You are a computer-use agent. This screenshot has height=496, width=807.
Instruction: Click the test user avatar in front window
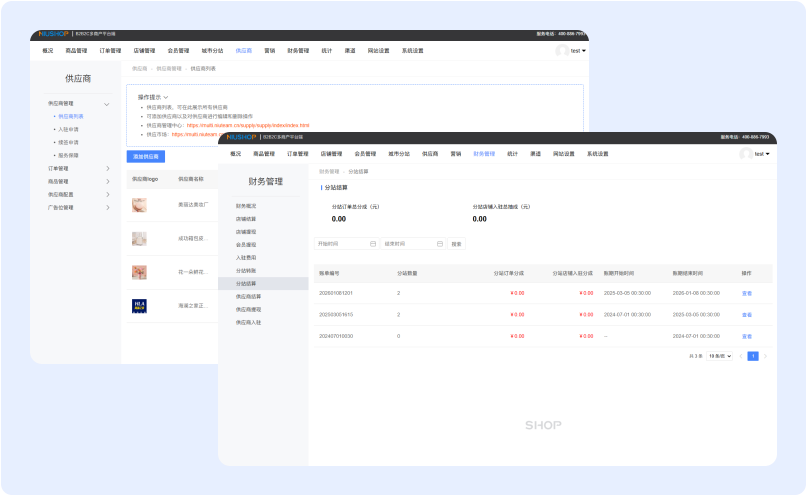746,154
